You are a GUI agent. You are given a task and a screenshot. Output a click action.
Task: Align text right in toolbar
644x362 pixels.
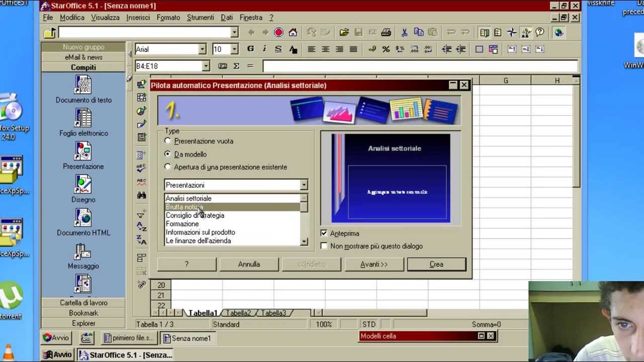[x=340, y=49]
